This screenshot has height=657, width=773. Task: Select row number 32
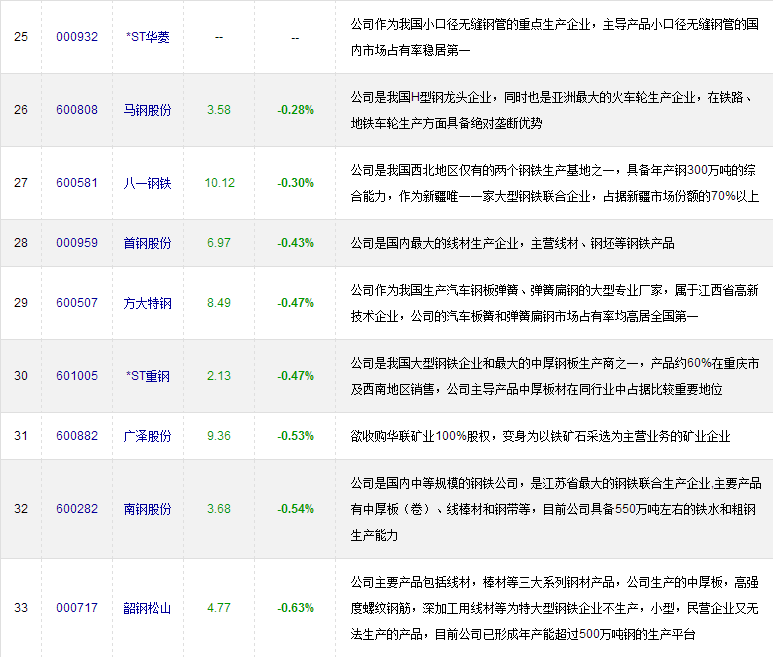click(21, 509)
